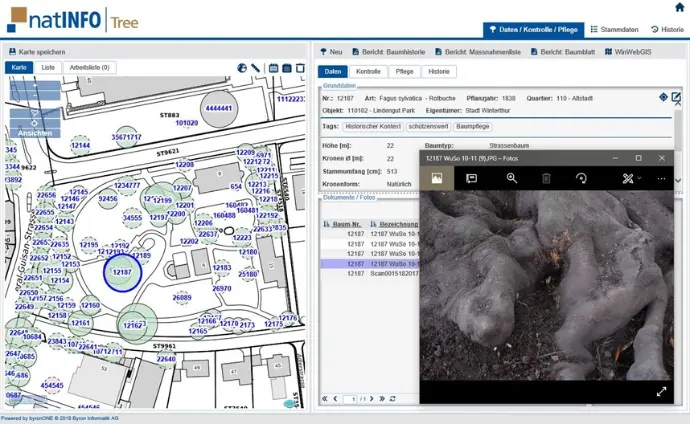Click the first calendar icon in map toolbar
690x424 pixels.
tap(273, 68)
